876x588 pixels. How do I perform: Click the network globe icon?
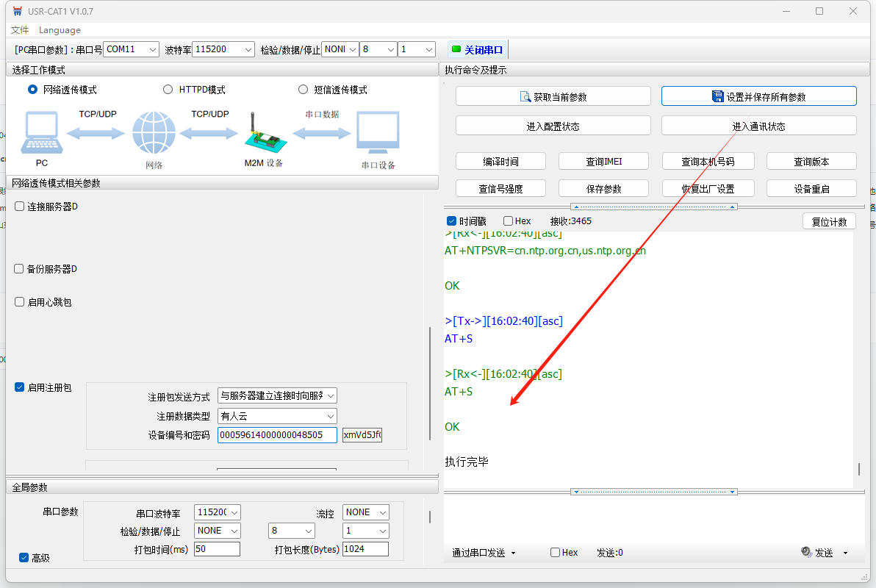pos(154,134)
